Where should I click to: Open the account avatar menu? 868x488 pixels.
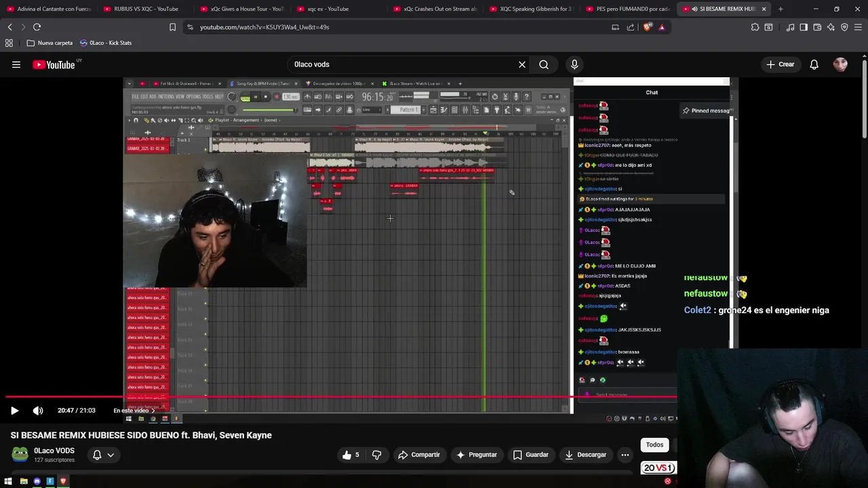(x=840, y=64)
